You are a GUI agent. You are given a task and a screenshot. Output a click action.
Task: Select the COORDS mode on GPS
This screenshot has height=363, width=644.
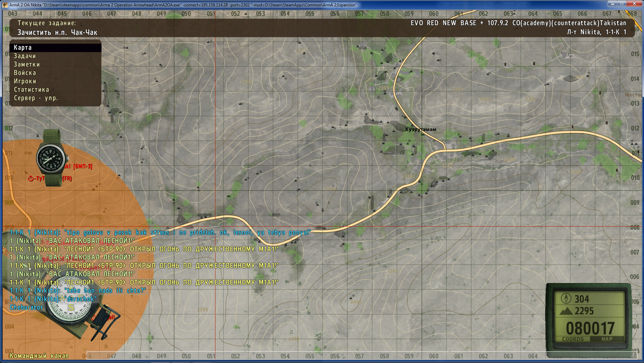(573, 339)
